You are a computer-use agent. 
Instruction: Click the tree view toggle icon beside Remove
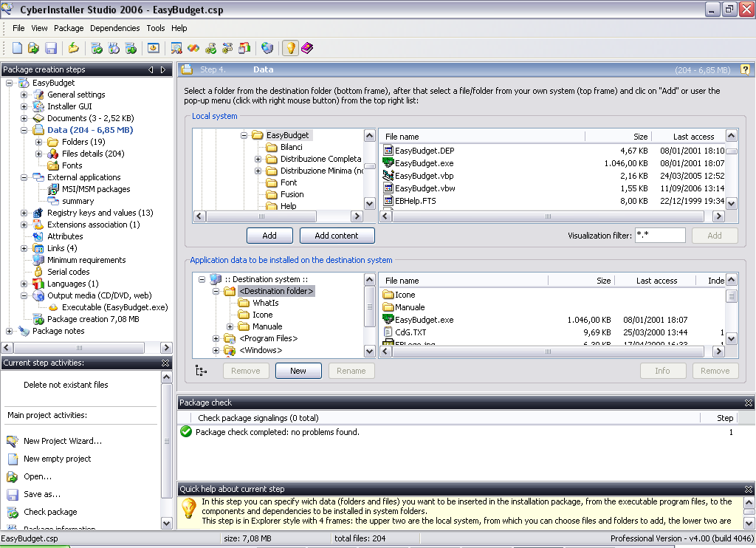coord(201,371)
